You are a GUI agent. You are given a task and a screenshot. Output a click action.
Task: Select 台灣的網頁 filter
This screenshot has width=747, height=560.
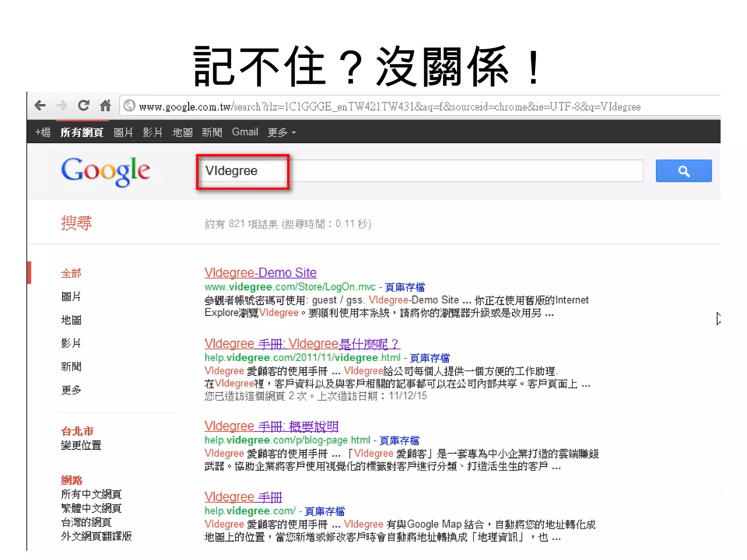pyautogui.click(x=86, y=522)
